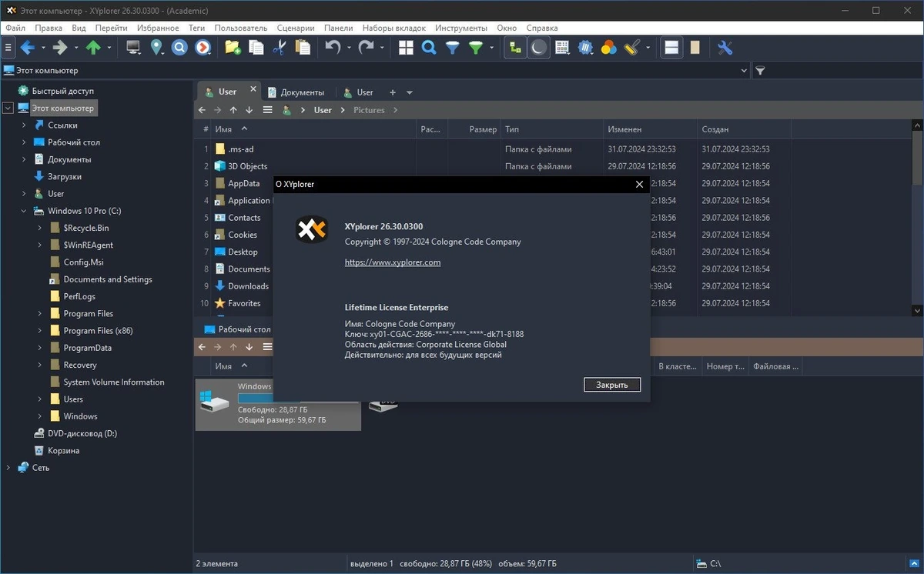Viewport: 924px width, 574px height.
Task: Open dropdown arrow beside the Undo button
Action: click(349, 48)
